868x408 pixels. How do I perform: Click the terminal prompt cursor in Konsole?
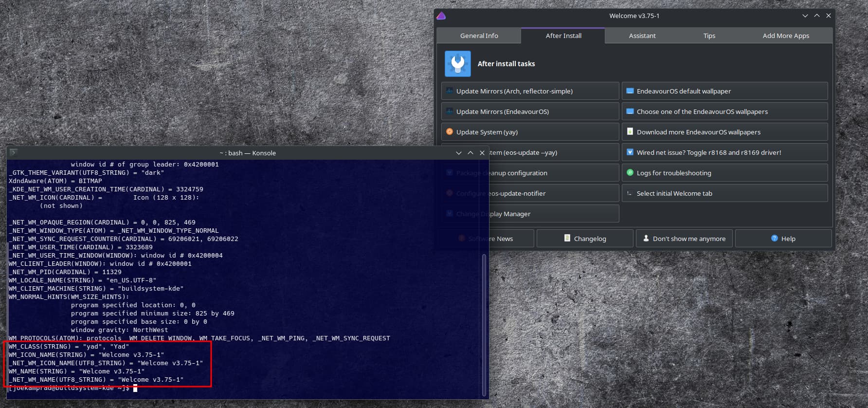135,388
